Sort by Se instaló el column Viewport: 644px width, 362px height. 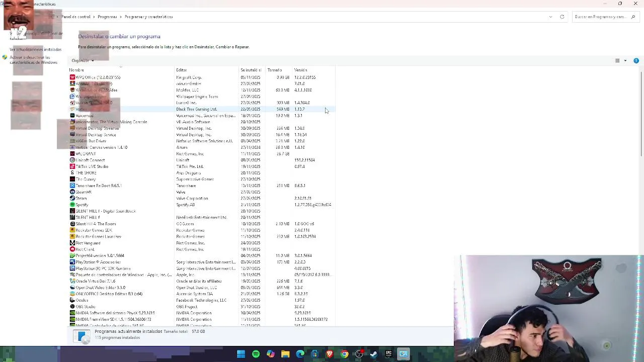pyautogui.click(x=252, y=70)
